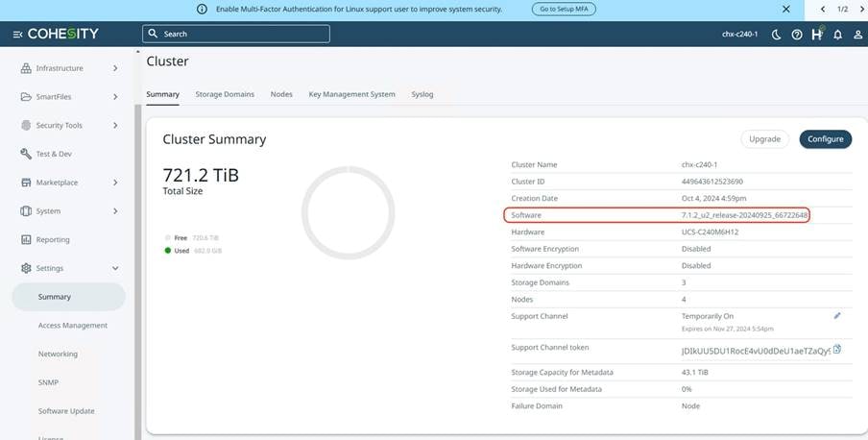Image resolution: width=868 pixels, height=440 pixels.
Task: Click the info icon in MFA banner
Action: point(202,9)
